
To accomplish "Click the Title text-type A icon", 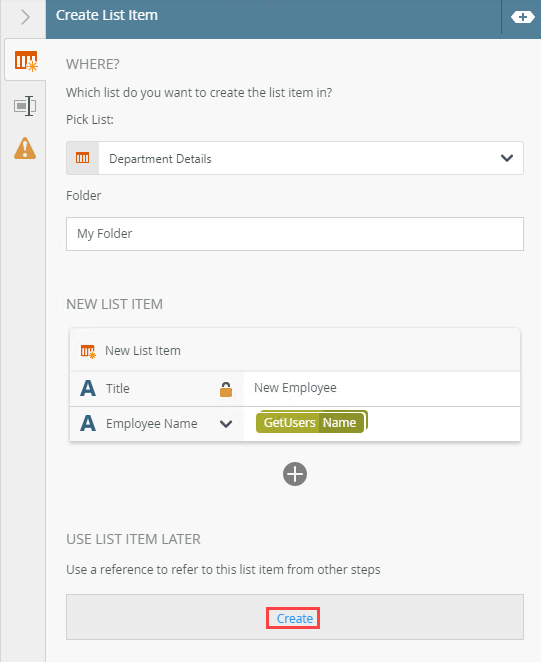I will pos(88,388).
